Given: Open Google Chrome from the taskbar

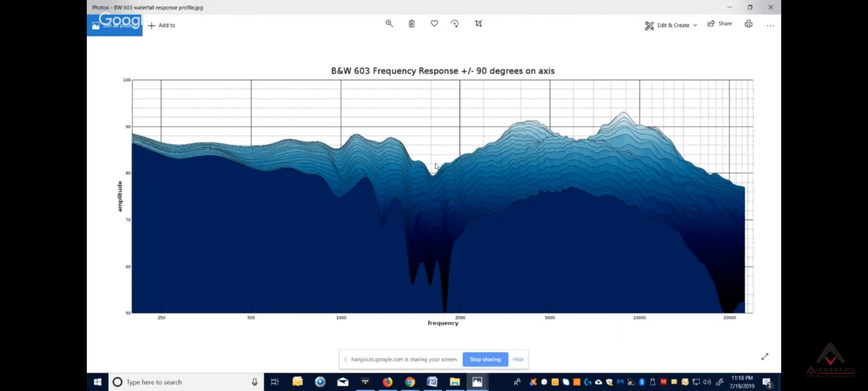Looking at the screenshot, I should tap(410, 382).
